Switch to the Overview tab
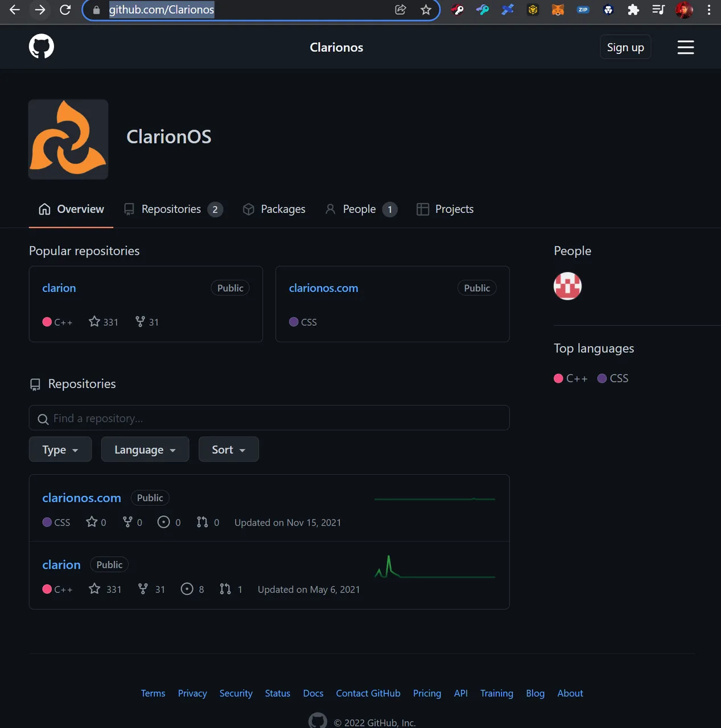 pyautogui.click(x=71, y=209)
